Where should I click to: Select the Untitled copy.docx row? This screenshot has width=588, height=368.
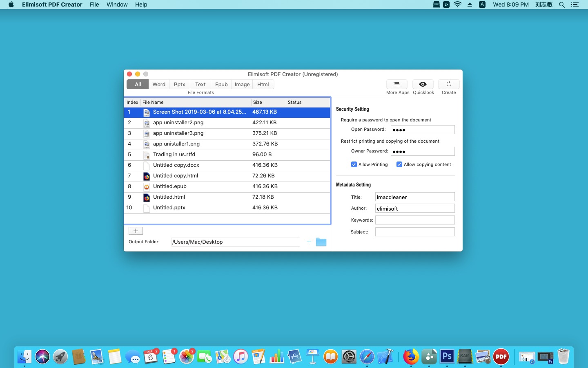point(227,165)
